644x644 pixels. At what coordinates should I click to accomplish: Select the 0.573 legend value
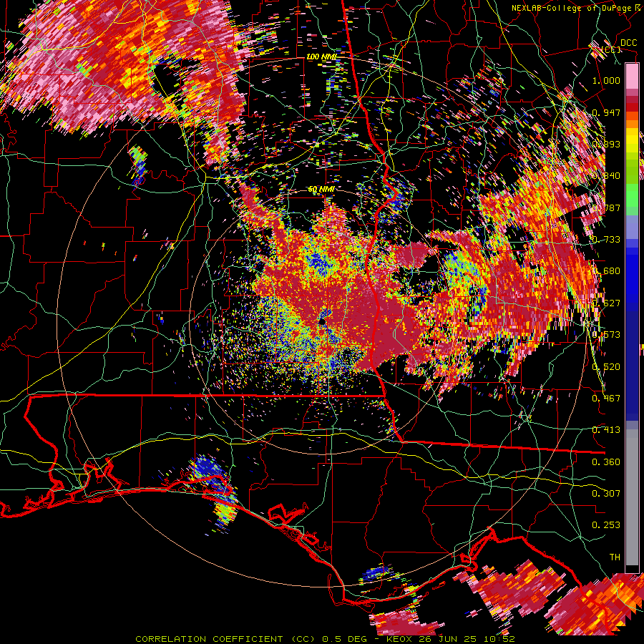coord(606,334)
